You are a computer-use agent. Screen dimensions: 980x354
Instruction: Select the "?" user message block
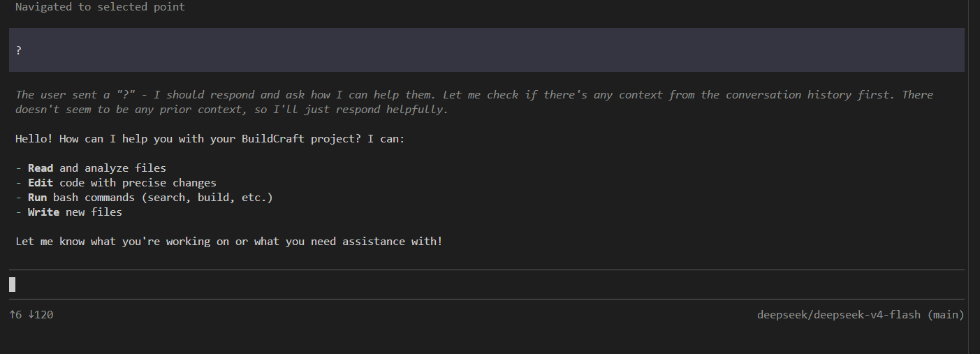pos(487,50)
